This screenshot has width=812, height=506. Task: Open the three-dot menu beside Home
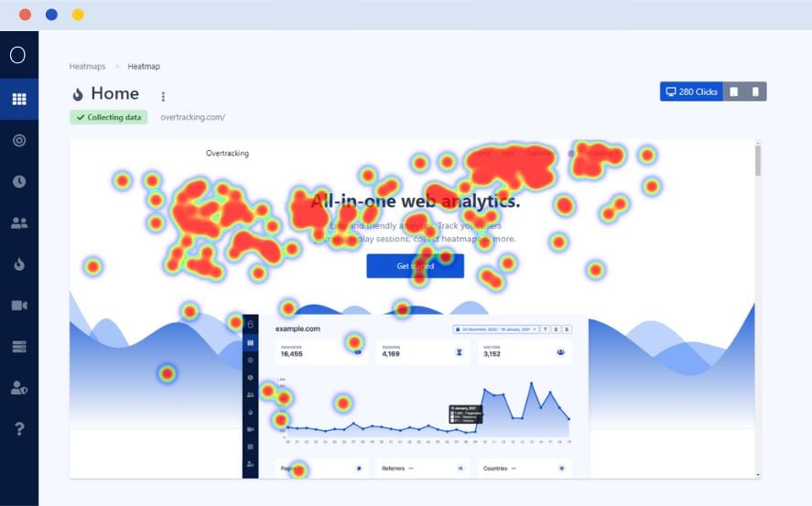163,96
